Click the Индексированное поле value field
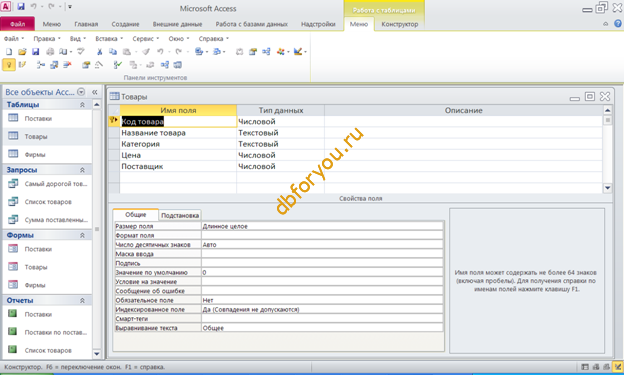 pyautogui.click(x=322, y=309)
